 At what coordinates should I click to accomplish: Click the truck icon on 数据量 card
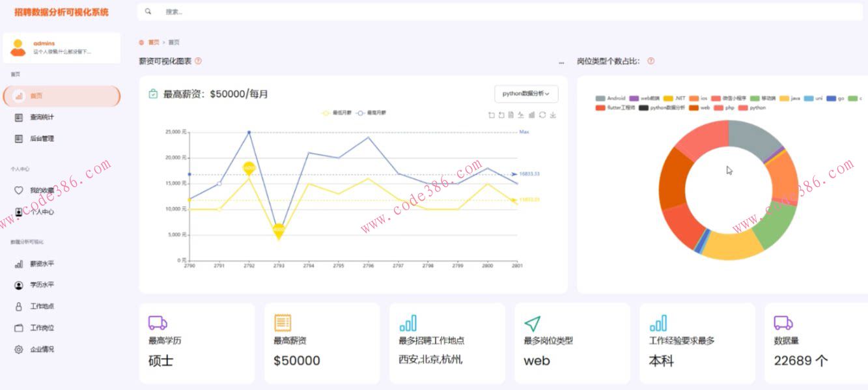[x=783, y=323]
